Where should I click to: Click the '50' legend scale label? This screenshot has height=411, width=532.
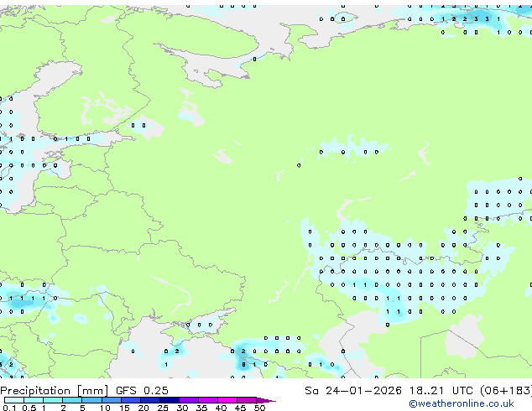click(259, 408)
